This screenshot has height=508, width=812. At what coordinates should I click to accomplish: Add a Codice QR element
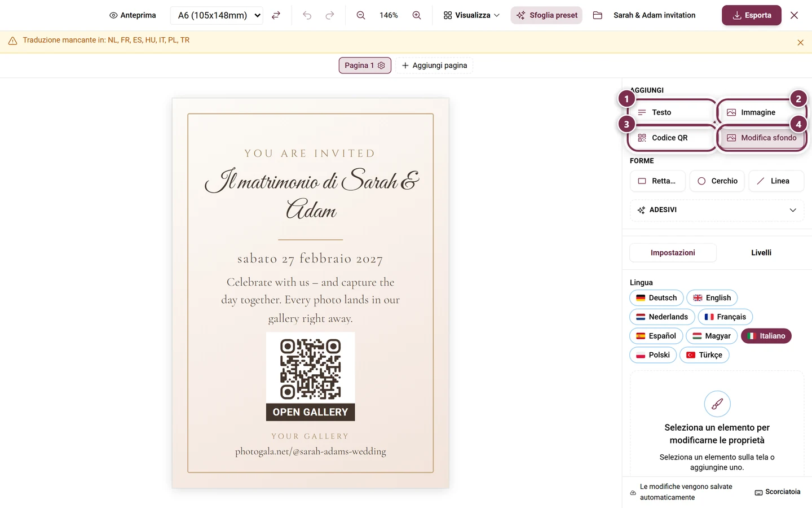(671, 138)
